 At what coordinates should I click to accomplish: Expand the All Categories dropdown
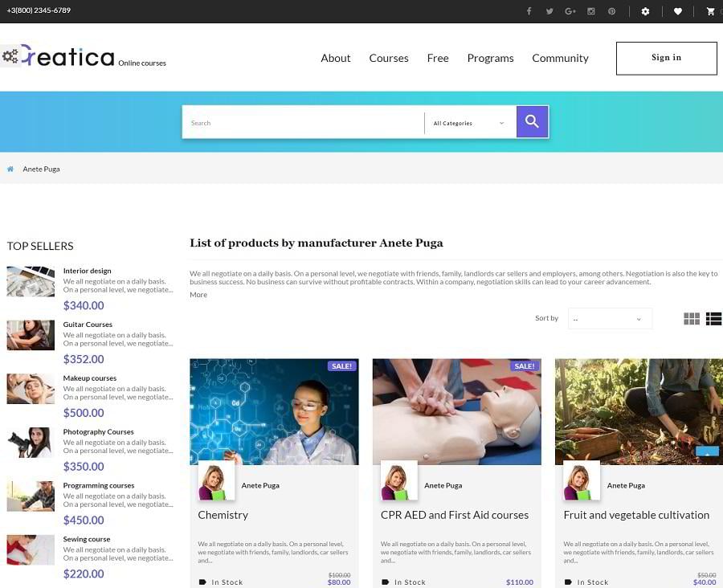[469, 123]
